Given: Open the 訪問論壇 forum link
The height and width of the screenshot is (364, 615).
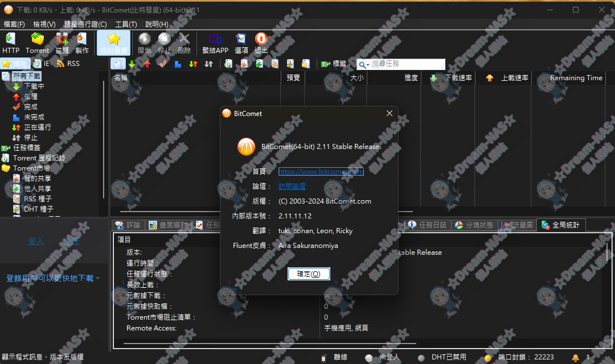Looking at the screenshot, I should (292, 185).
